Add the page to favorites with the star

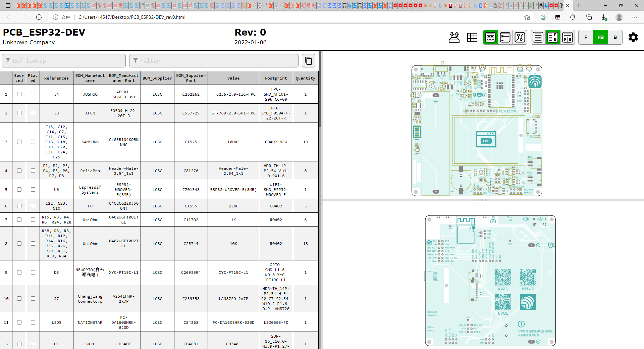click(527, 17)
